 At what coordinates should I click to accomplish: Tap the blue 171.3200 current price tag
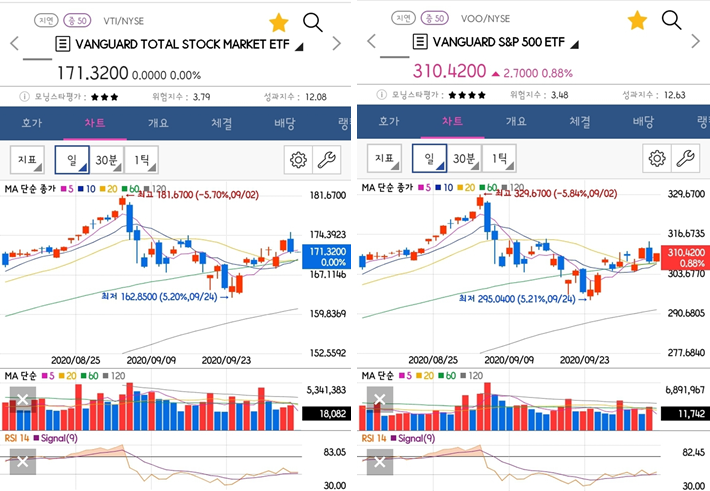(x=327, y=257)
